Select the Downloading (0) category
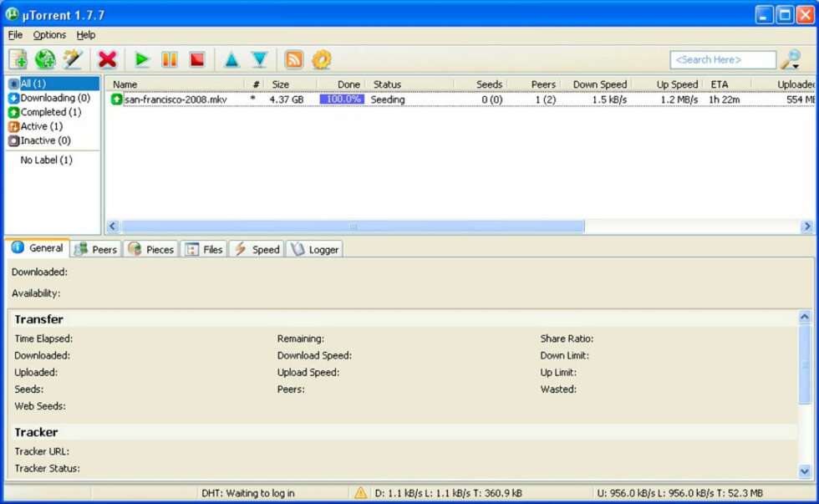 click(49, 98)
